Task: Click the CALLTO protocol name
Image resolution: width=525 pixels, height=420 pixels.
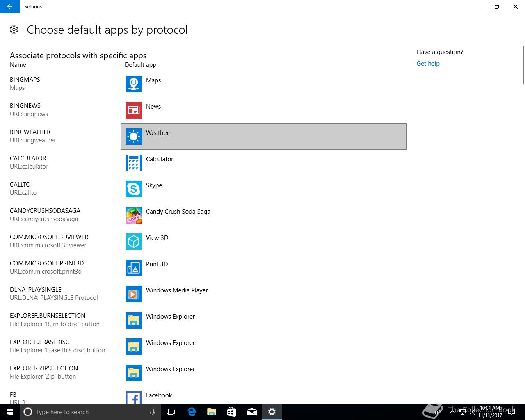Action: (20, 185)
